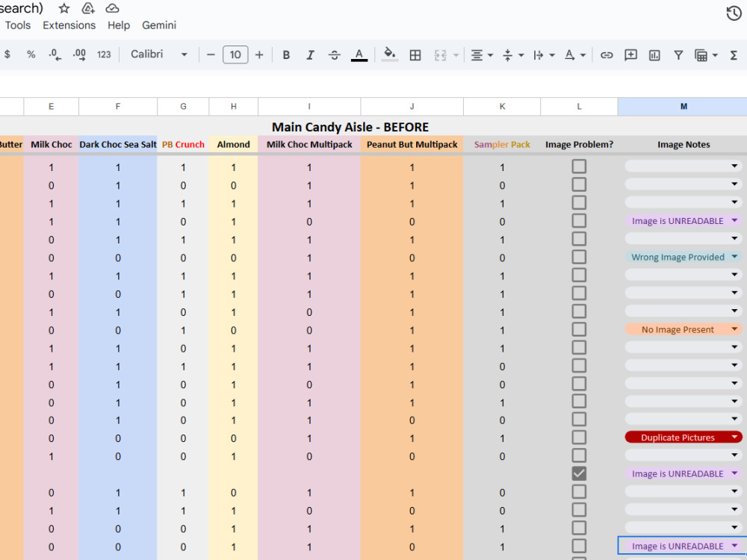747x560 pixels.
Task: Click the Sampler Pack header cell
Action: 502,145
